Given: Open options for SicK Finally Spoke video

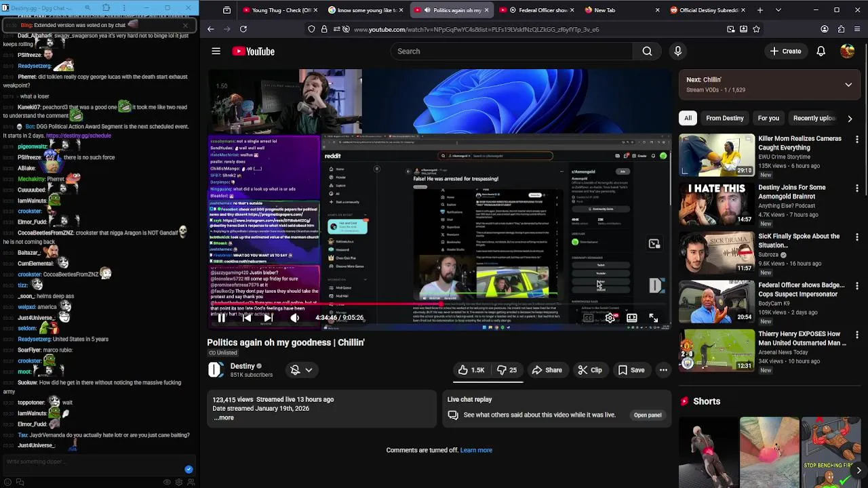Looking at the screenshot, I should (857, 237).
